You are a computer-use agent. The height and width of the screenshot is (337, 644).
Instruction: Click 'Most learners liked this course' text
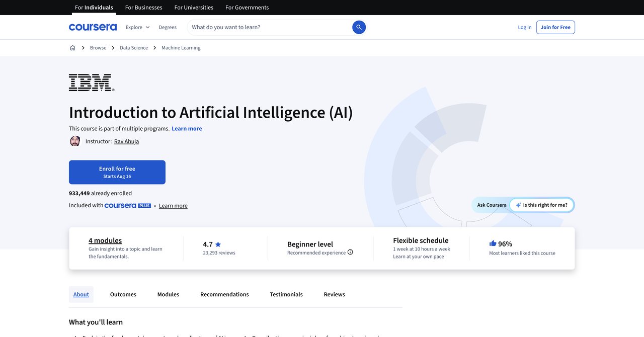coord(522,253)
